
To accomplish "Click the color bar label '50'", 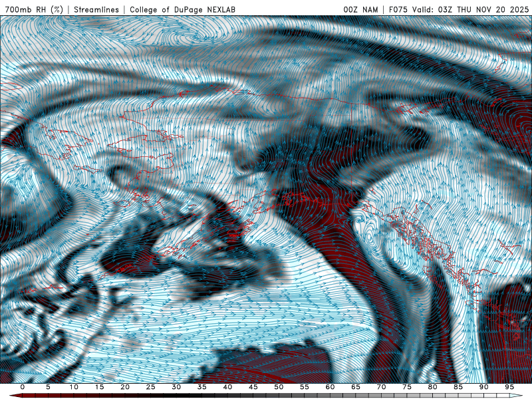I will click(x=279, y=387).
